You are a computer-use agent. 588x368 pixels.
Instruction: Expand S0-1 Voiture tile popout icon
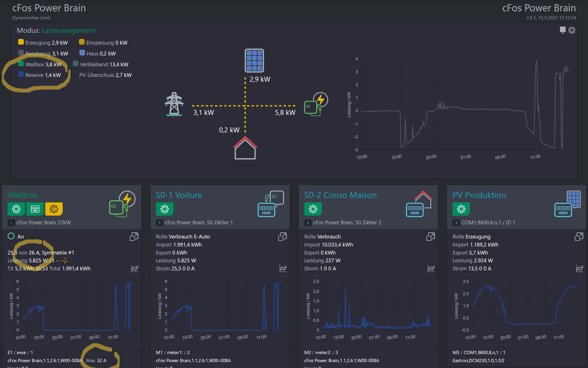pos(282,237)
